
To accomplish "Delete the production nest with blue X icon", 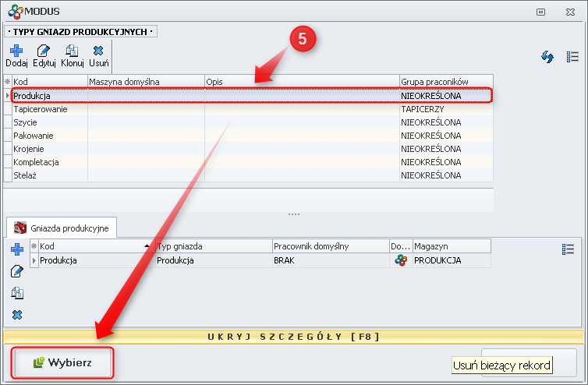I will point(17,315).
